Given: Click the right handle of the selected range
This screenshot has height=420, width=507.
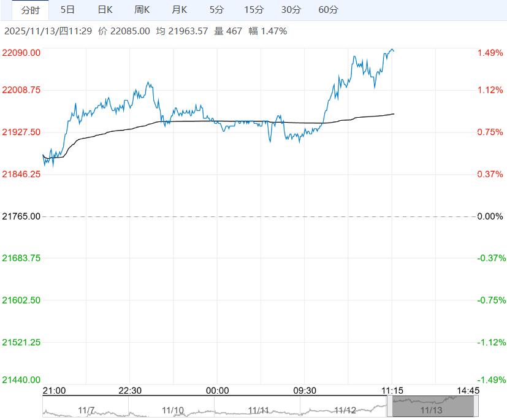Looking at the screenshot, I should (476, 407).
